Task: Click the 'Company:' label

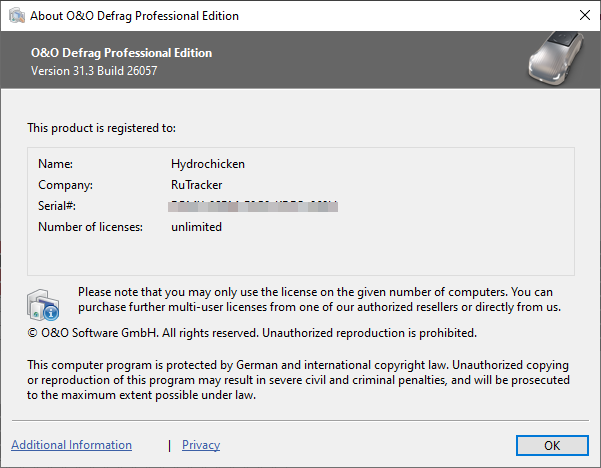Action: pos(65,185)
